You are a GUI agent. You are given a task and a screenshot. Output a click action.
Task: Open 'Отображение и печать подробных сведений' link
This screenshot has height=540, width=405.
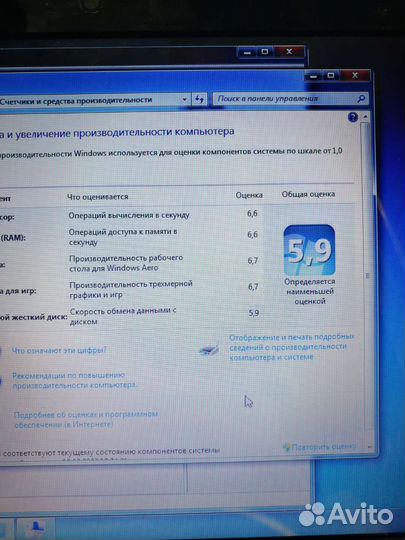291,347
